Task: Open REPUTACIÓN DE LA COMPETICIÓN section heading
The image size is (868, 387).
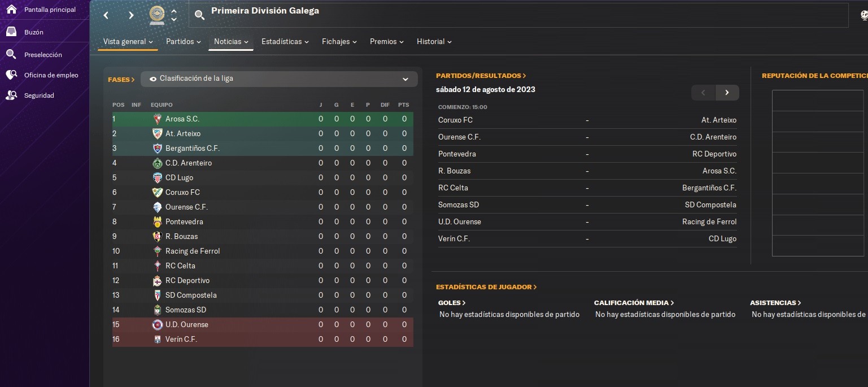Action: (814, 76)
